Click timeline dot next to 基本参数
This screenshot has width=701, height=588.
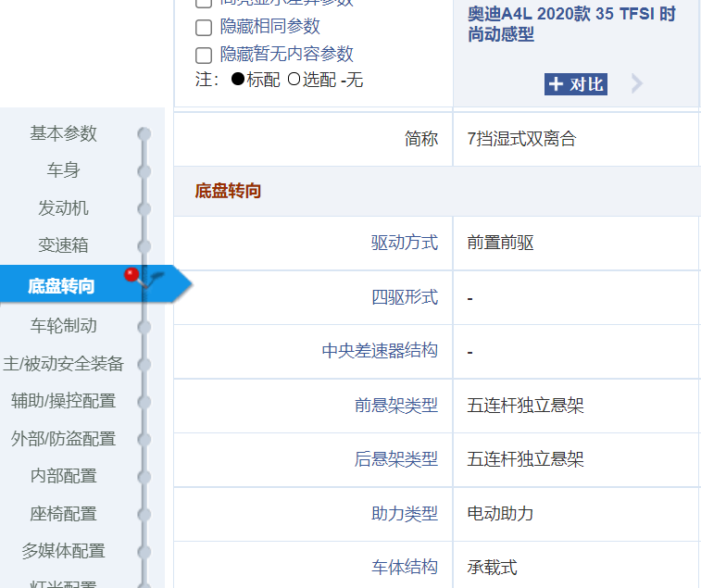pyautogui.click(x=144, y=133)
